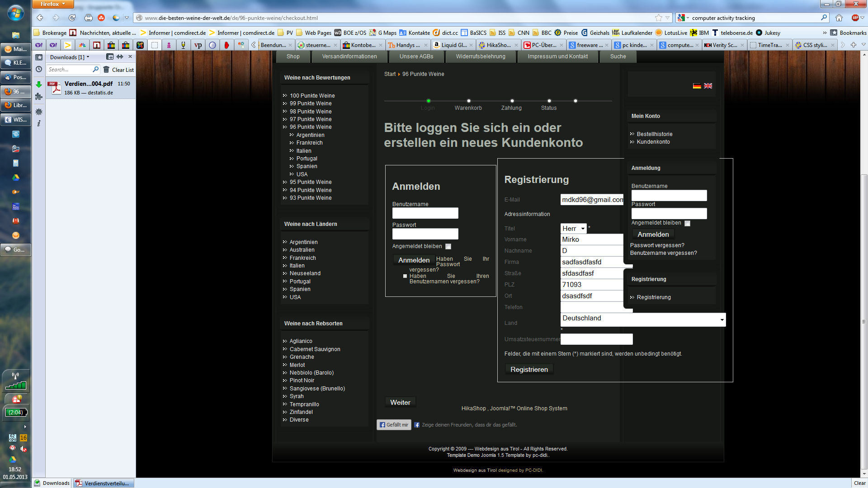Image resolution: width=868 pixels, height=488 pixels.
Task: Click the Clear List trash icon
Action: pos(106,70)
